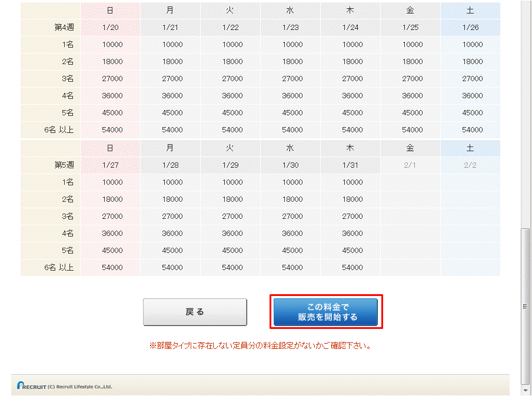The width and height of the screenshot is (532, 396).
Task: Select the 1/26 Saturday date cell
Action: tap(470, 27)
